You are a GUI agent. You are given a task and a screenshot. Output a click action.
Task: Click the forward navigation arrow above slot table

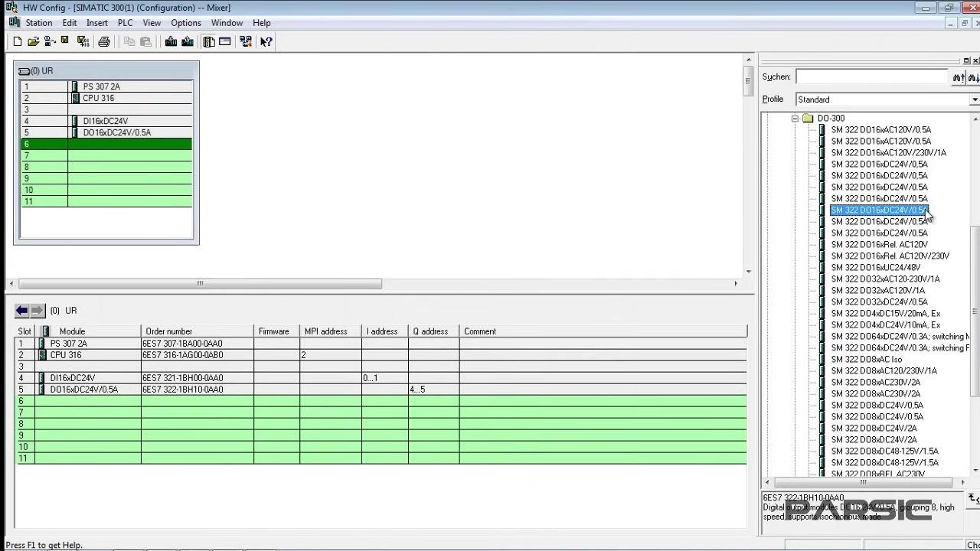click(x=37, y=310)
